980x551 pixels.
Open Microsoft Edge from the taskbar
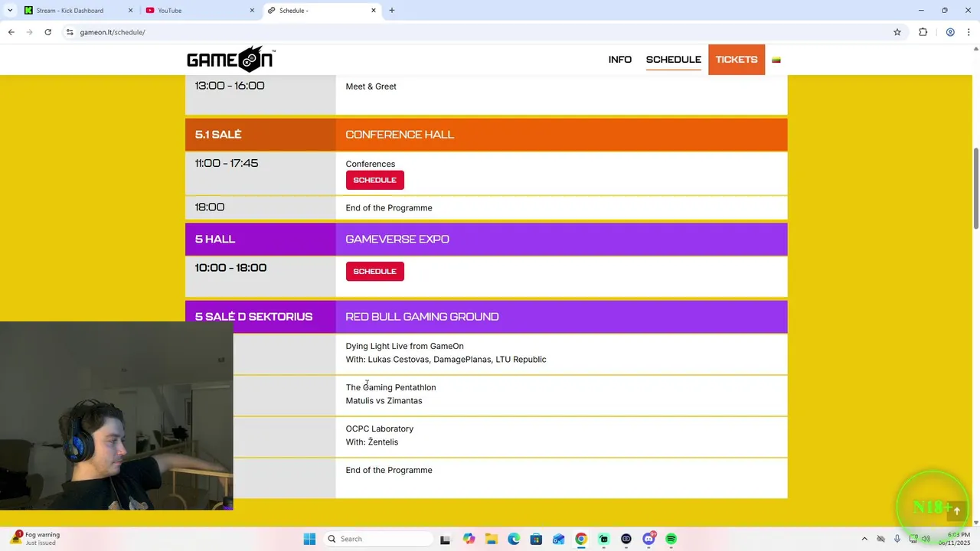coord(514,539)
